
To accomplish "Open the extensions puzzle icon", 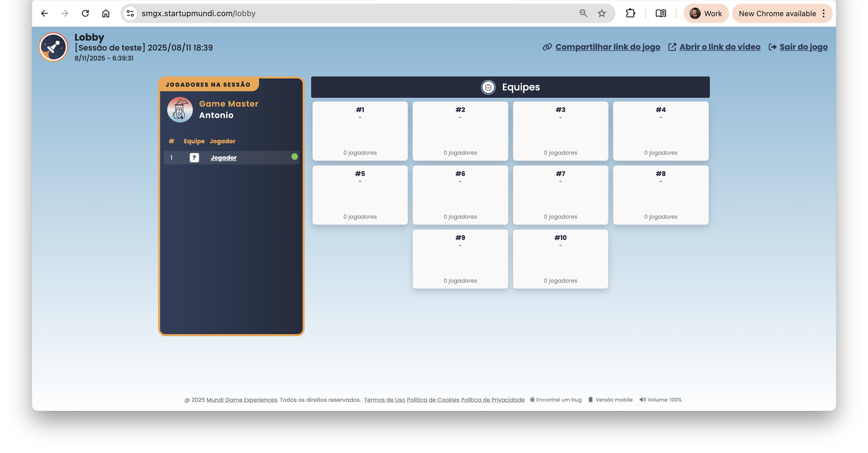I will [630, 14].
